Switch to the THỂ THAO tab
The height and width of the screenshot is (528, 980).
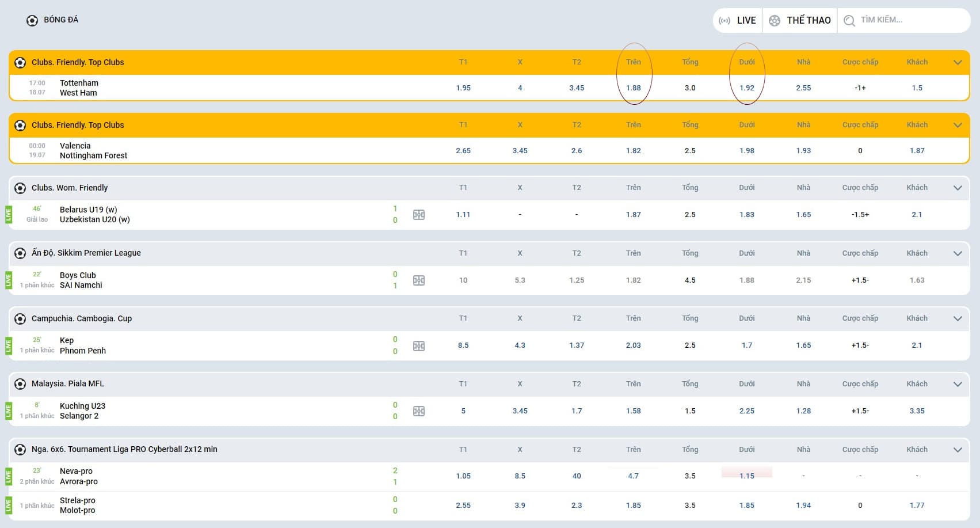click(x=800, y=21)
